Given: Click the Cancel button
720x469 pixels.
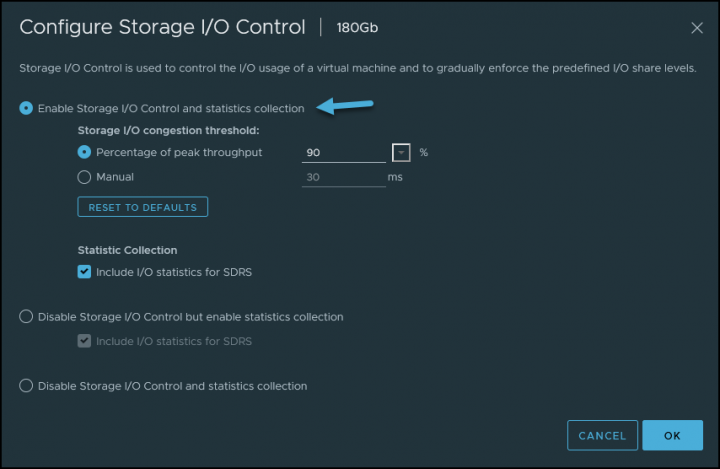Looking at the screenshot, I should 602,435.
